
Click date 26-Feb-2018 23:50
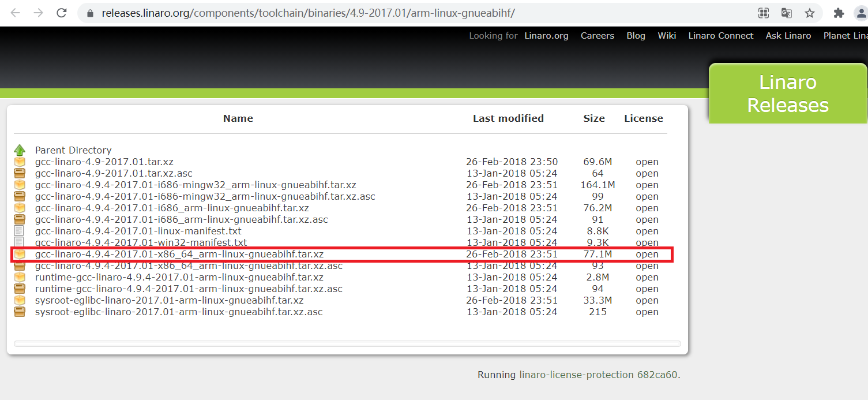click(512, 162)
